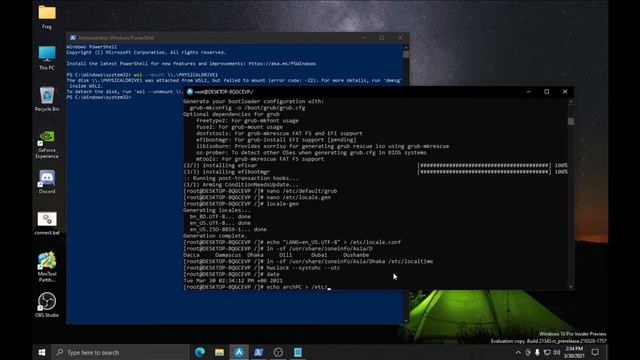Open the connect.bat file icon
This screenshot has width=640, height=360.
click(47, 223)
